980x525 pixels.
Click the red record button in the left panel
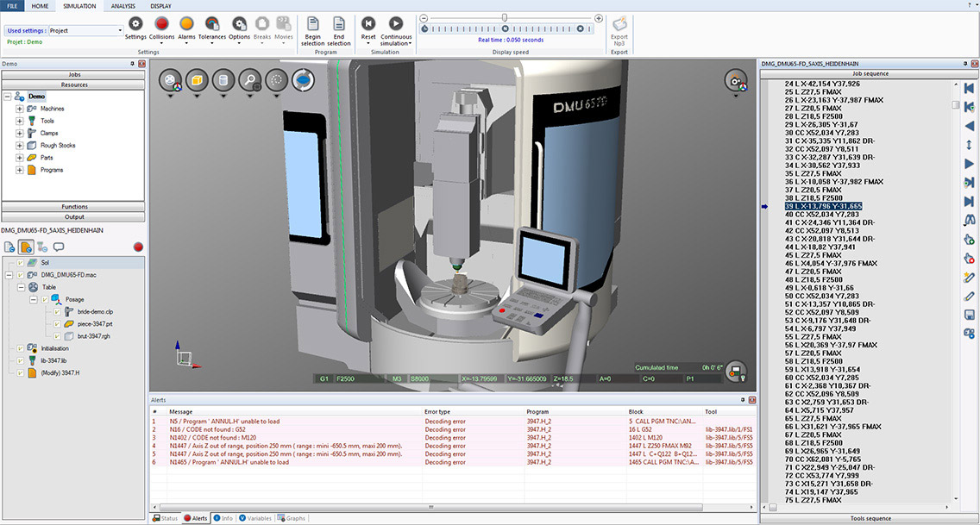[x=138, y=247]
